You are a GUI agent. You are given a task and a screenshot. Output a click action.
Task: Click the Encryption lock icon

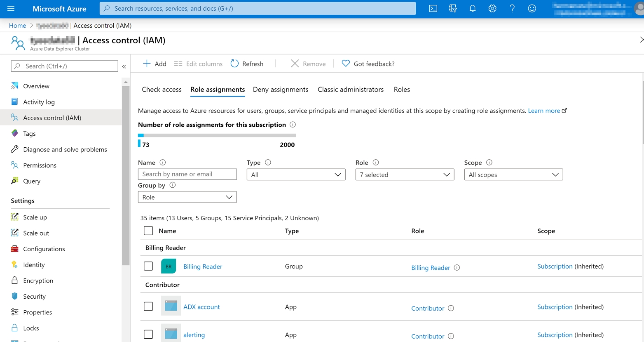coord(15,281)
